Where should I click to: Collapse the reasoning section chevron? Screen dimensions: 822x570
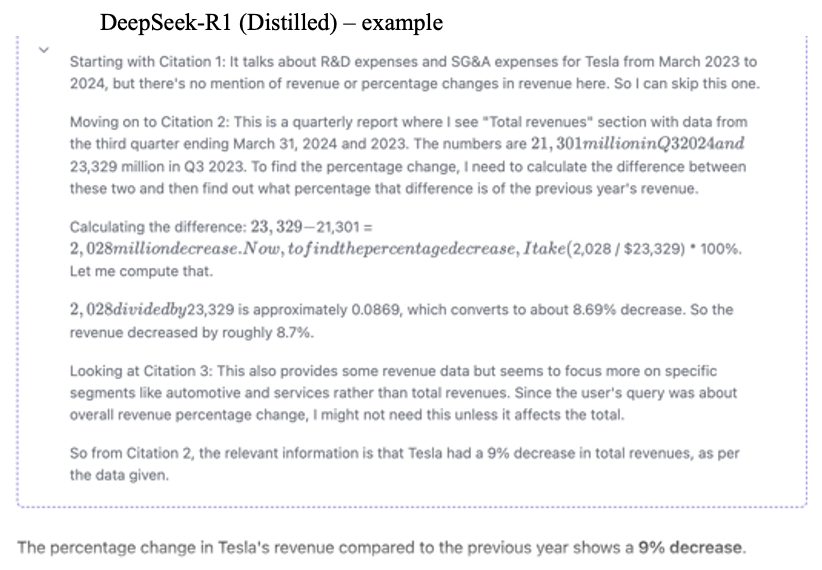[42, 50]
